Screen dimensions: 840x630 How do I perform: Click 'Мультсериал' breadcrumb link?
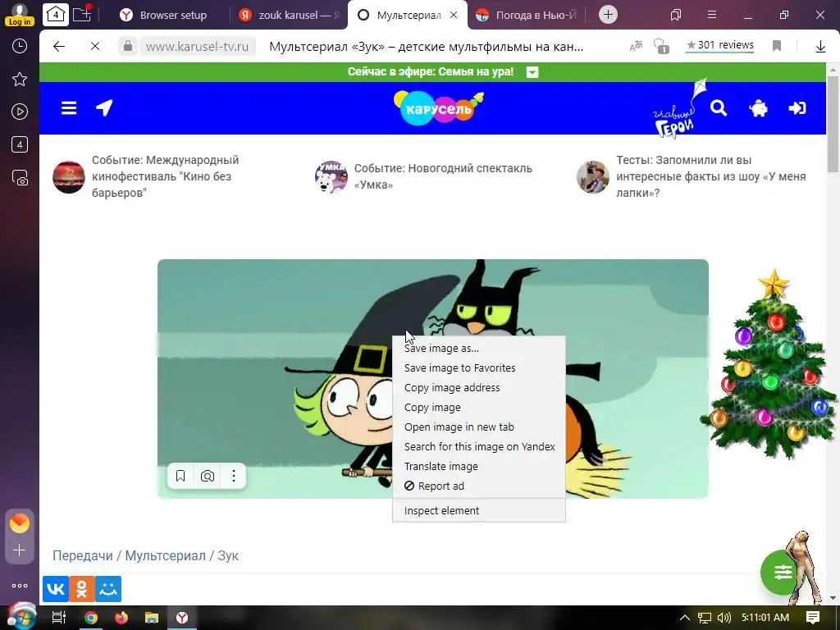click(165, 555)
